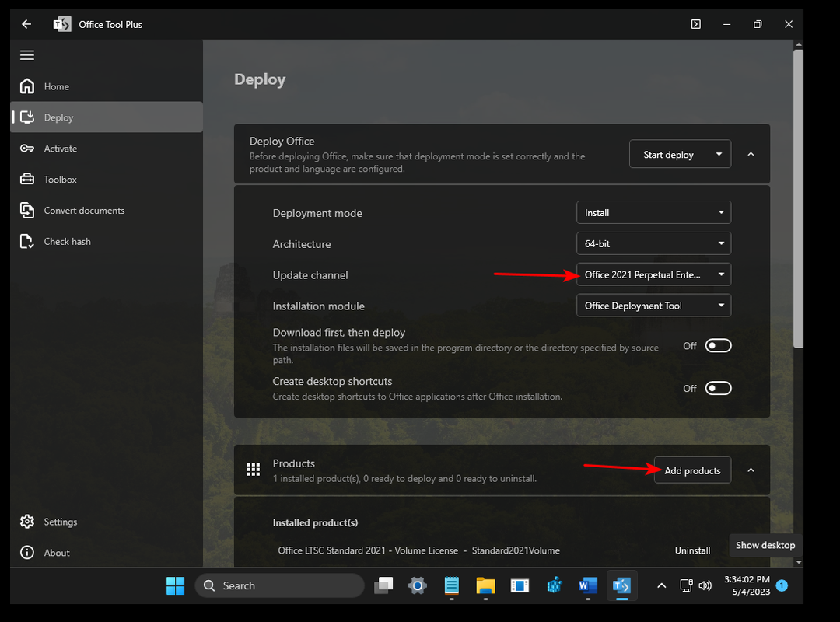
Task: Go to Home in the sidebar
Action: click(106, 86)
